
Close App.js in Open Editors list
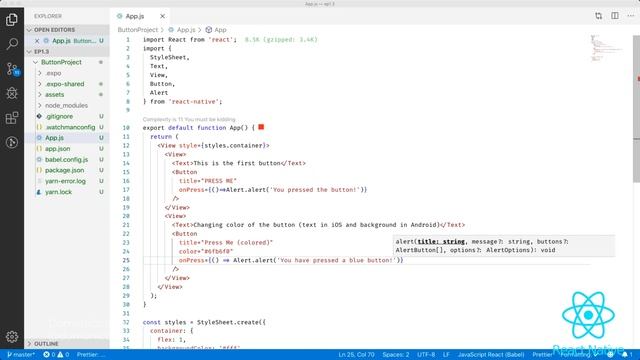37,41
